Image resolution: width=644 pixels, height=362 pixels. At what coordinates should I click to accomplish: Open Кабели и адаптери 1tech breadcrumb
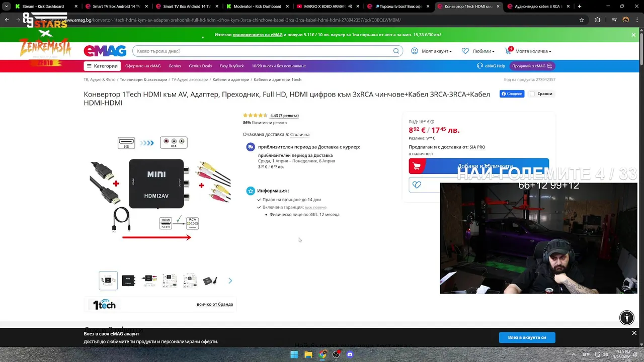277,79
